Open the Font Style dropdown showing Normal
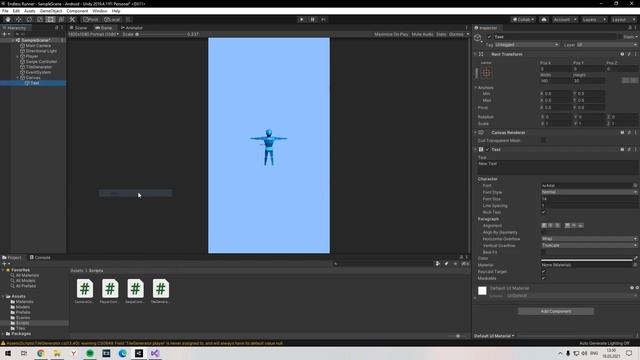The height and width of the screenshot is (360, 640). (x=589, y=192)
